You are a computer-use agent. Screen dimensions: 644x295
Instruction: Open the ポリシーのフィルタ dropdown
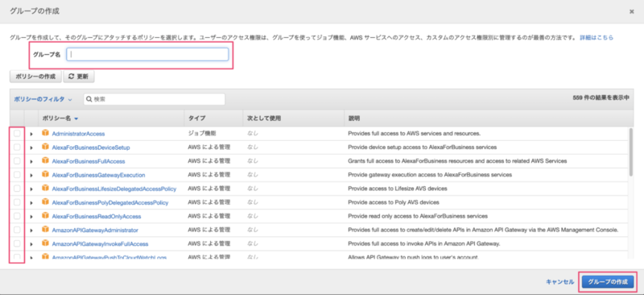[43, 99]
